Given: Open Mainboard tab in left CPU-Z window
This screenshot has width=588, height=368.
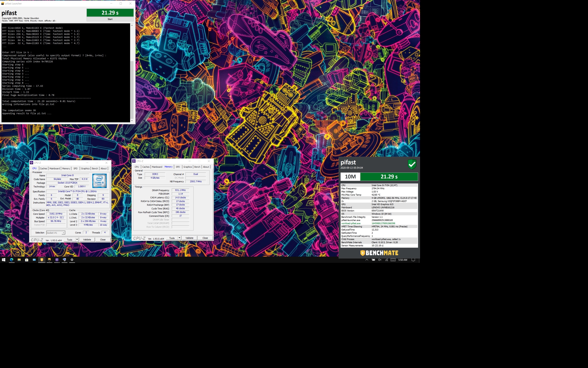Looking at the screenshot, I should click(55, 168).
